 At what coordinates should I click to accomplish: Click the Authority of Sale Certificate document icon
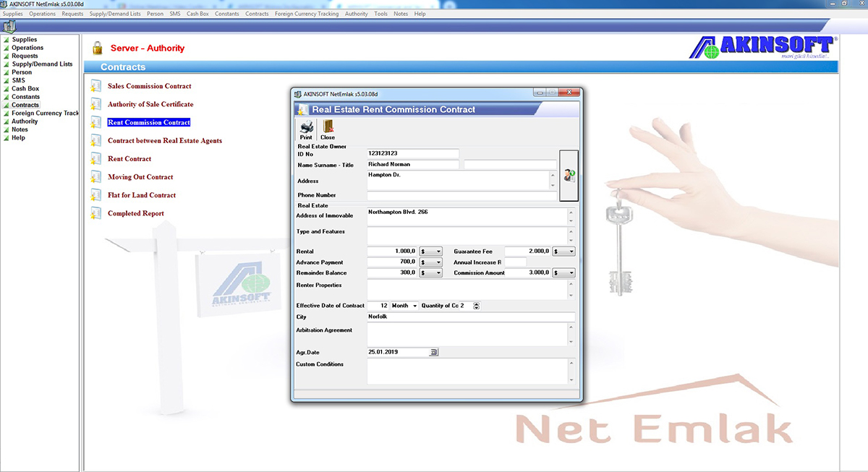(95, 104)
